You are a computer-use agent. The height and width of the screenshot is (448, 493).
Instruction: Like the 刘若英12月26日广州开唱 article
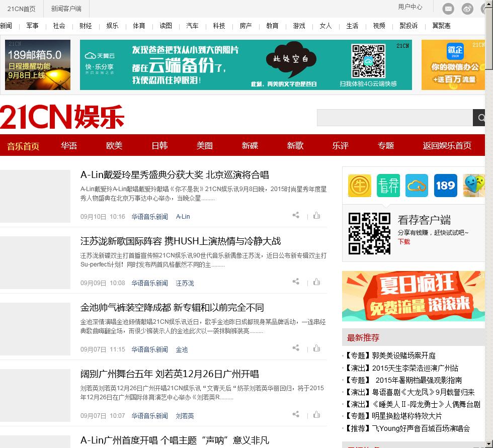click(x=316, y=414)
